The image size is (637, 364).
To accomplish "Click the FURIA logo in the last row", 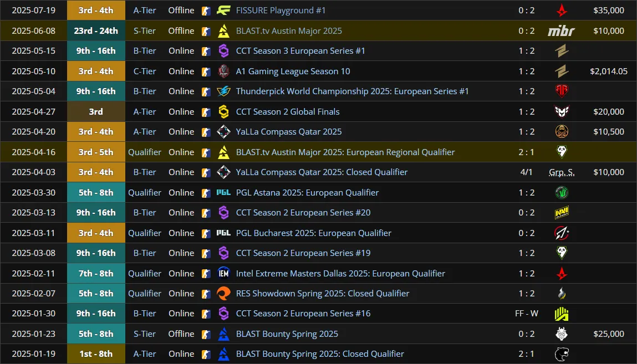I will 562,354.
